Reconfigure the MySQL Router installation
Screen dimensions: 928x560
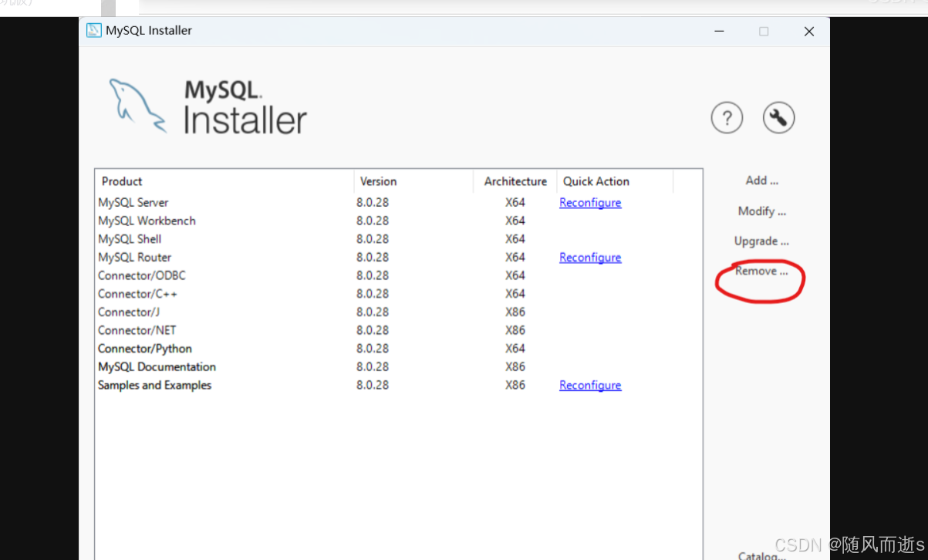(x=589, y=257)
